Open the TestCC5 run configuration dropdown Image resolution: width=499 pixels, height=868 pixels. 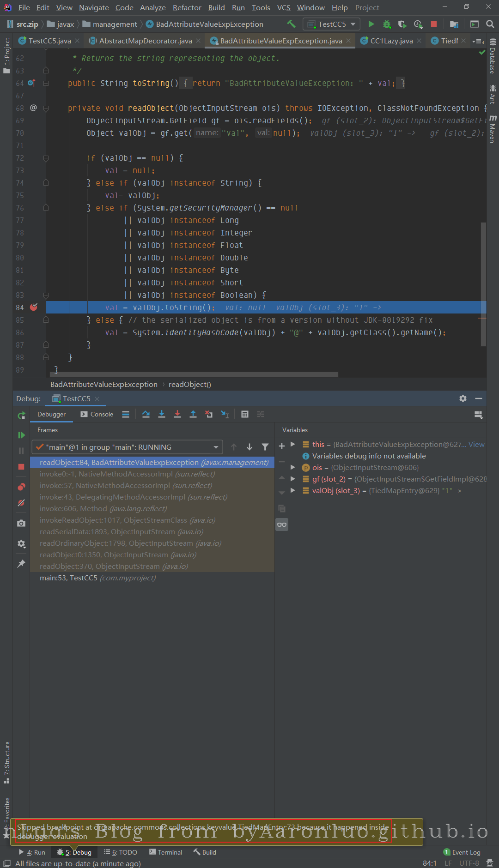click(331, 24)
